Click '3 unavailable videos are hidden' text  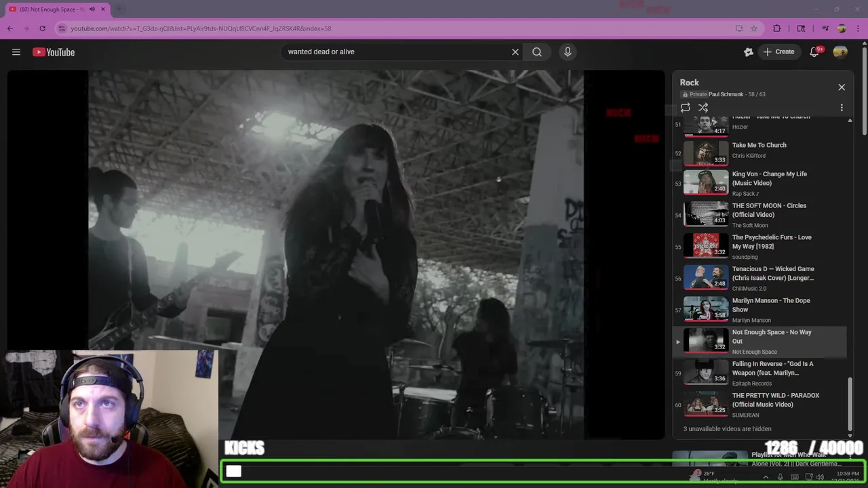tap(727, 429)
